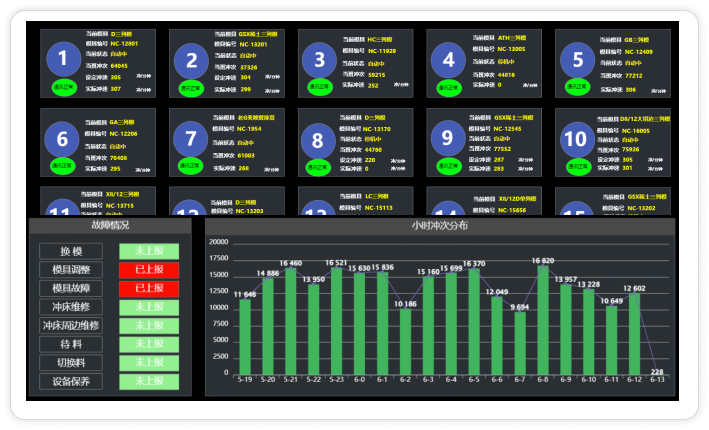Toggle the red 已上报 status for 模具调整
Screen dimensions: 709x430
(x=148, y=269)
